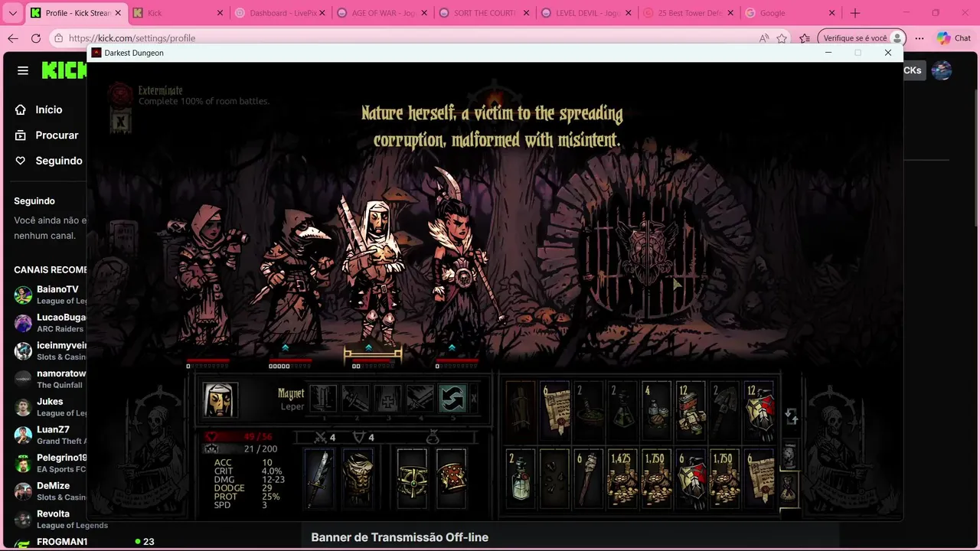Open Kick hamburger sidebar menu
The image size is (980, 551).
pyautogui.click(x=23, y=70)
